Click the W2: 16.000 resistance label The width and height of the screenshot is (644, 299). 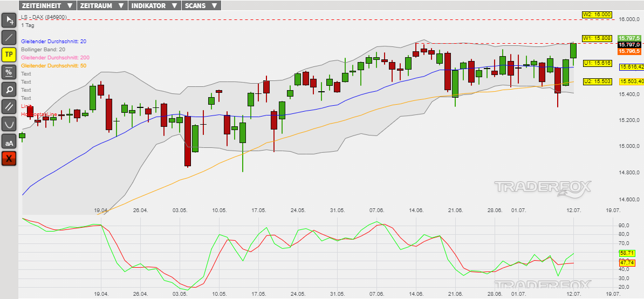pyautogui.click(x=597, y=15)
